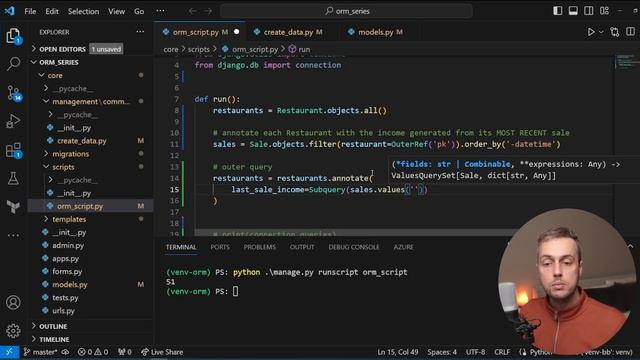This screenshot has height=360, width=640.
Task: Collapse the management\comm... folder
Action: tap(91, 102)
